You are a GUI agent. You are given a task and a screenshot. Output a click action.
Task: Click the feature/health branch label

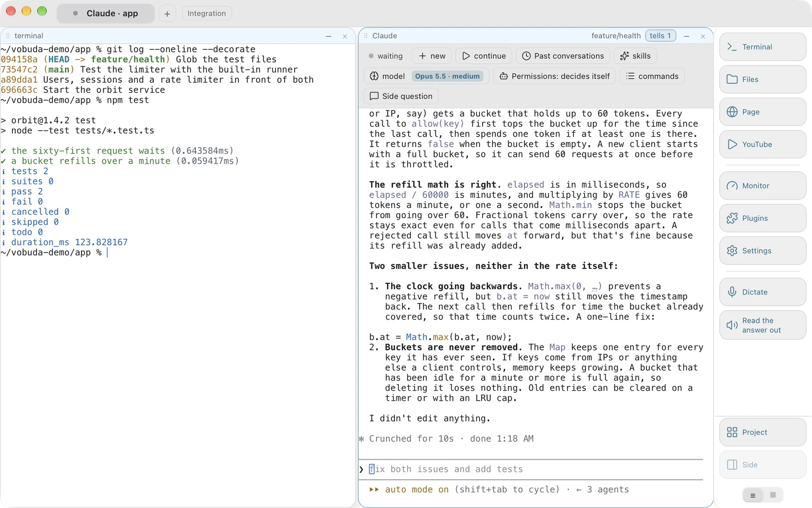[616, 36]
